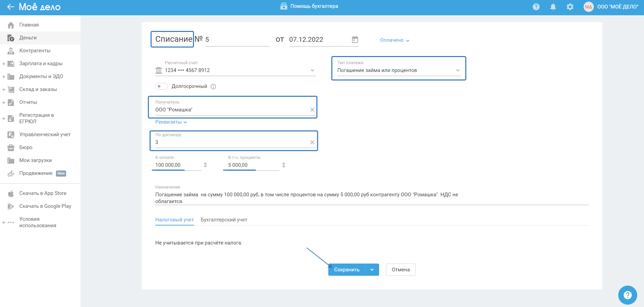Click the К оплате amount field
This screenshot has height=307, width=644.
click(x=178, y=165)
